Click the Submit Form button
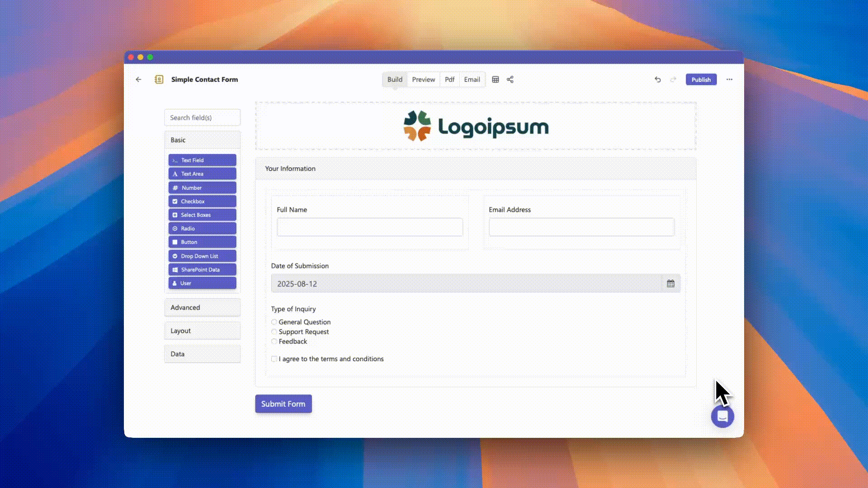This screenshot has height=488, width=868. click(x=283, y=404)
